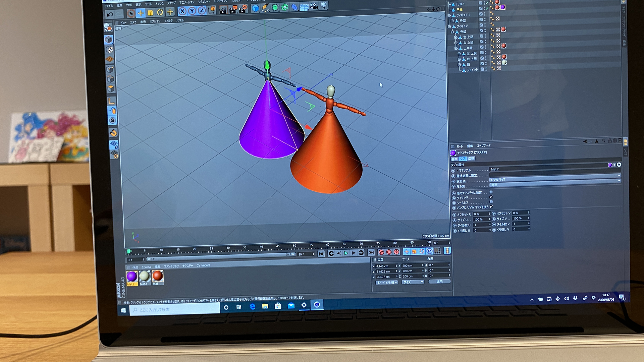Viewport: 644px width, 362px height.
Task: Enable 他のテクスチャに加算 checkbox
Action: [491, 192]
